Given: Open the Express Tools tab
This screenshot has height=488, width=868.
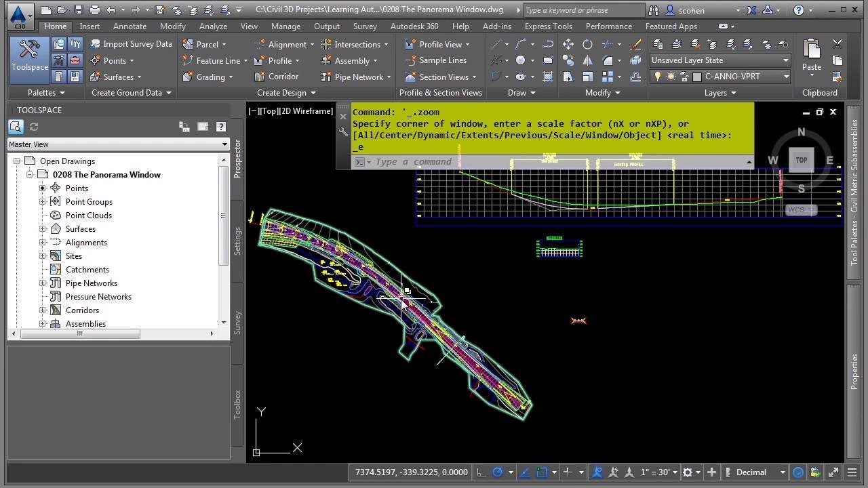Looking at the screenshot, I should coord(548,26).
